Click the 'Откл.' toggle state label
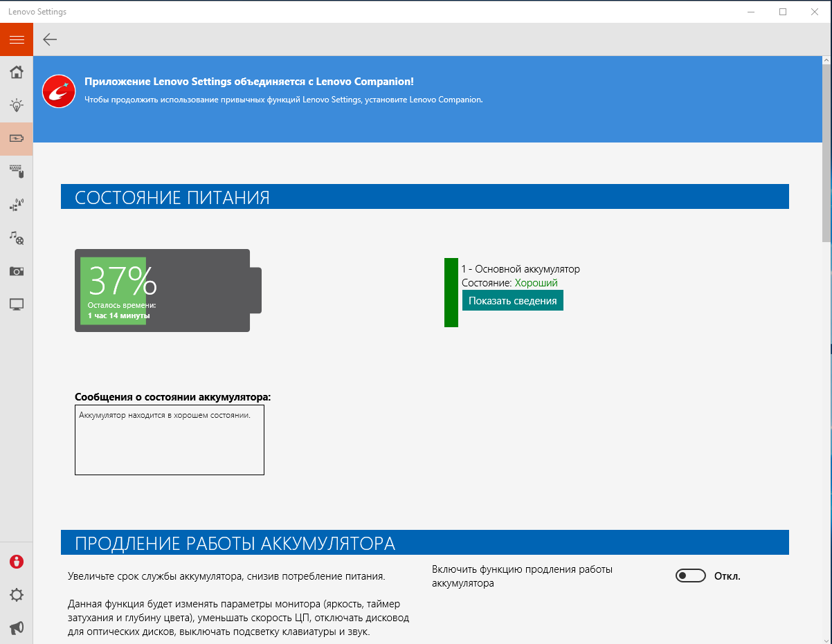Image resolution: width=832 pixels, height=644 pixels. tap(727, 576)
